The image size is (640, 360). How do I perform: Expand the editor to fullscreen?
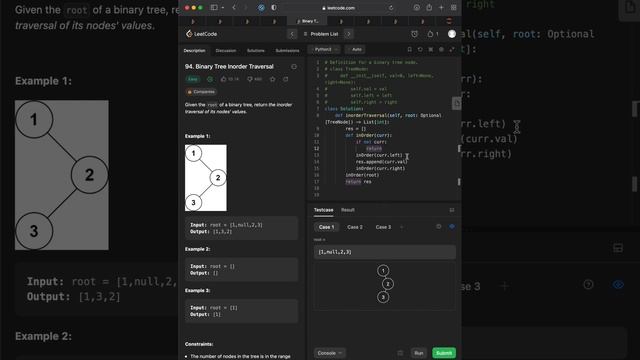[452, 49]
